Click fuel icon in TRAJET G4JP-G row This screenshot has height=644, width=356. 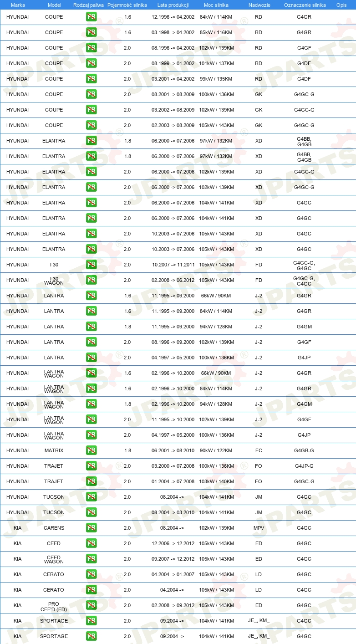point(92,466)
